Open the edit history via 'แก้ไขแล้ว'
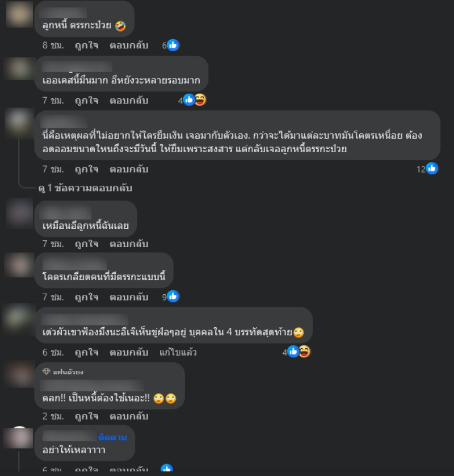 (x=178, y=352)
